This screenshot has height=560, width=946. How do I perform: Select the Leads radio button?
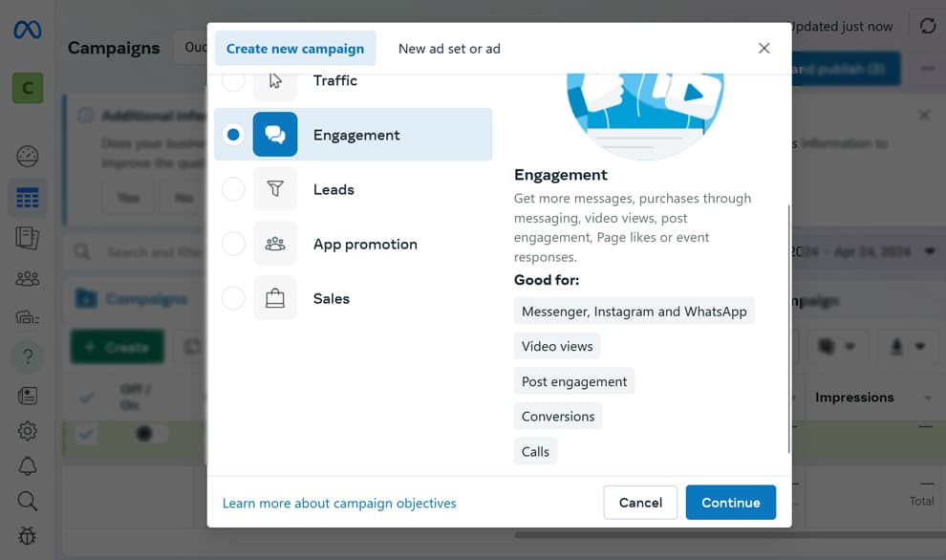pos(233,189)
